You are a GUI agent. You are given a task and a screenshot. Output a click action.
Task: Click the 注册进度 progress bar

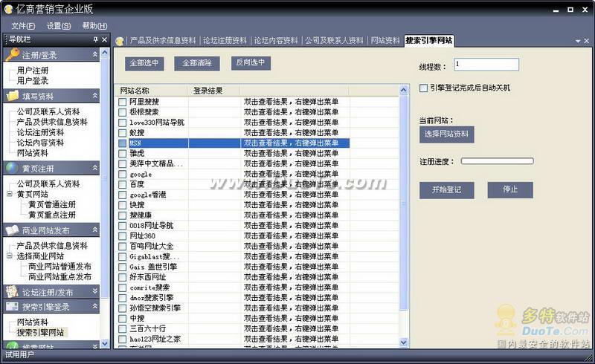click(x=497, y=160)
